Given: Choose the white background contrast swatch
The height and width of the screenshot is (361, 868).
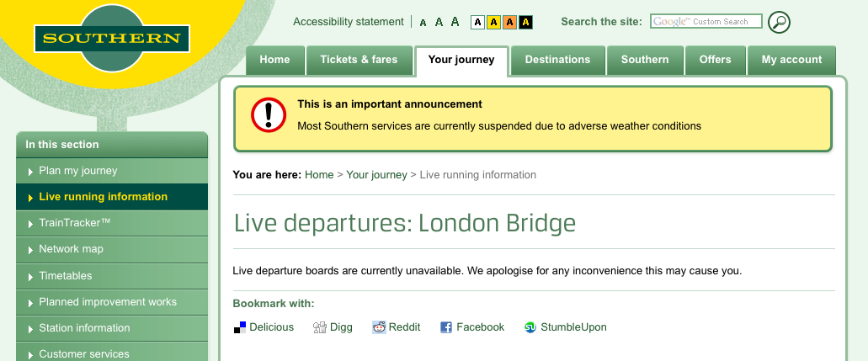Looking at the screenshot, I should click(477, 22).
